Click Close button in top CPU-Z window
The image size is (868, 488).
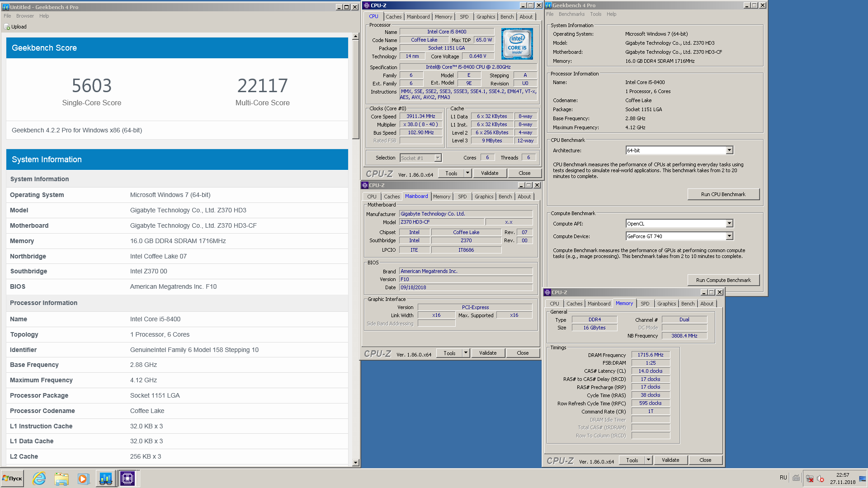click(x=524, y=173)
